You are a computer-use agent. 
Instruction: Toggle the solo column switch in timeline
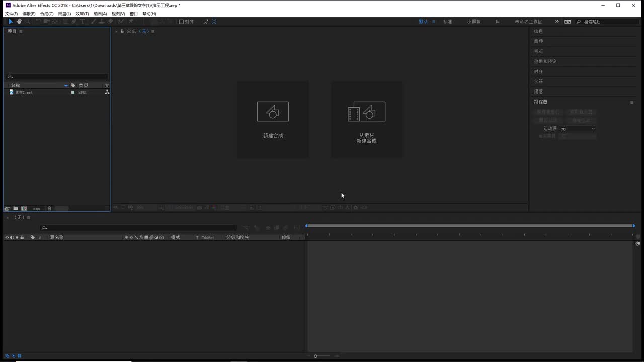pos(17,238)
